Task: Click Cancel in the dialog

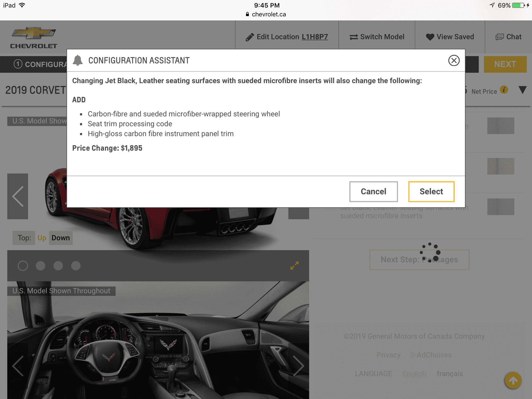Action: coord(373,191)
